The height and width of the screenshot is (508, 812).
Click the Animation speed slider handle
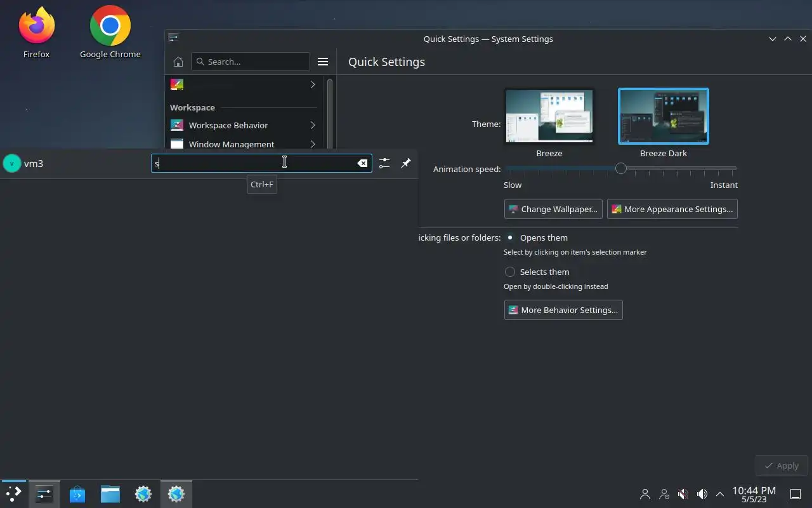[621, 168]
